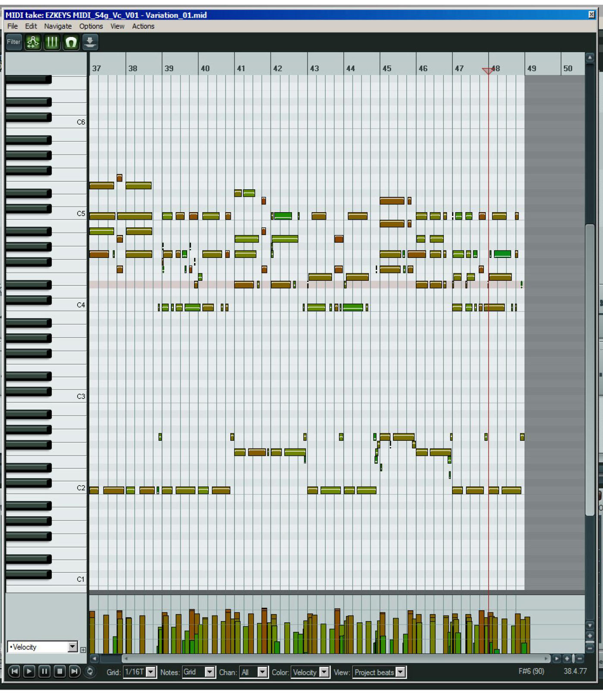Open the Navigate menu
Screen dimensions: 603x700
58,26
